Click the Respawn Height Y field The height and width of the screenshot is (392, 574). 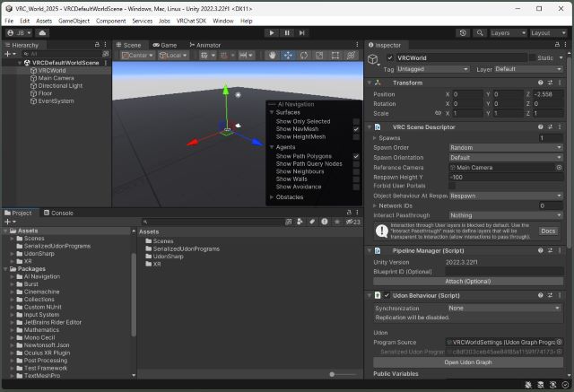(506, 177)
